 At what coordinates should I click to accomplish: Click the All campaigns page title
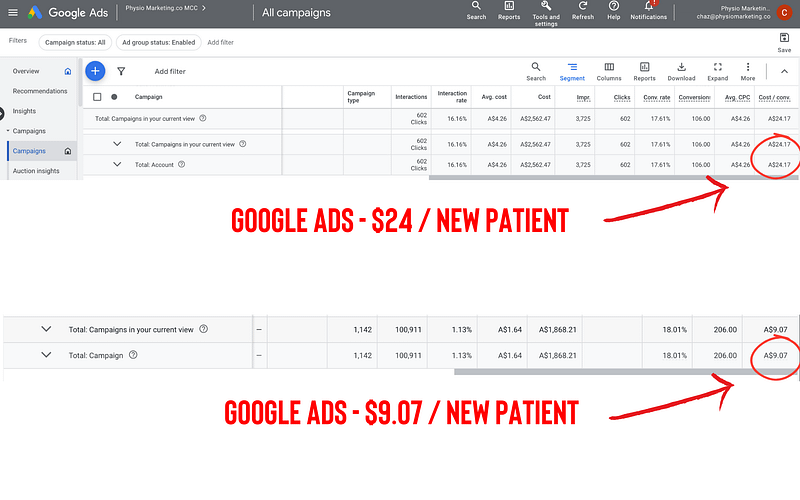coord(296,13)
